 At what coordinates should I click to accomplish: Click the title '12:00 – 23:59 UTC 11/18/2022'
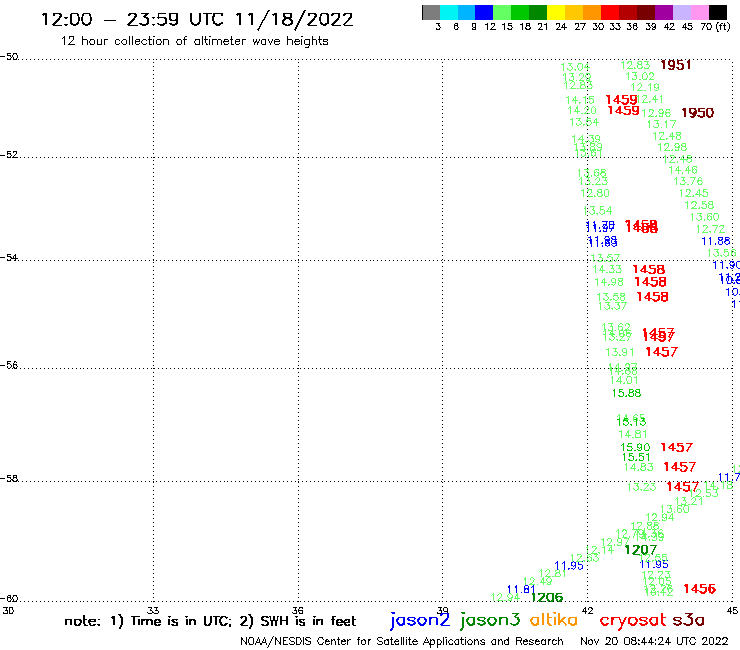[x=197, y=20]
